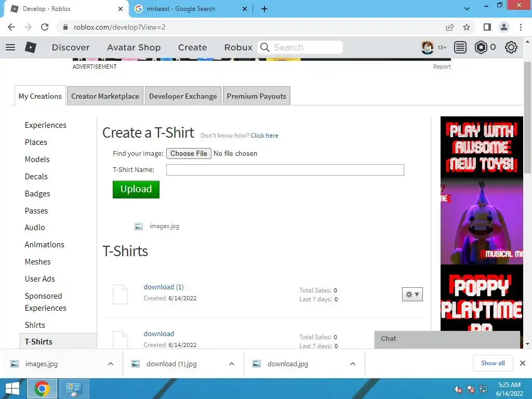Open the Chrome profile icon
532x399 pixels.
[x=504, y=27]
